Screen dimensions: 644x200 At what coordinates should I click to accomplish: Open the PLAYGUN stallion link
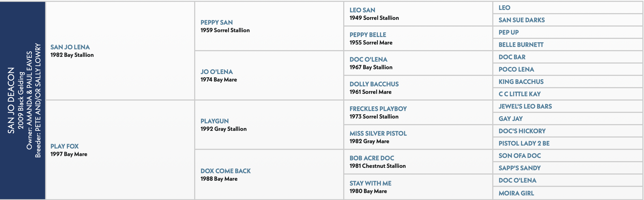(215, 121)
